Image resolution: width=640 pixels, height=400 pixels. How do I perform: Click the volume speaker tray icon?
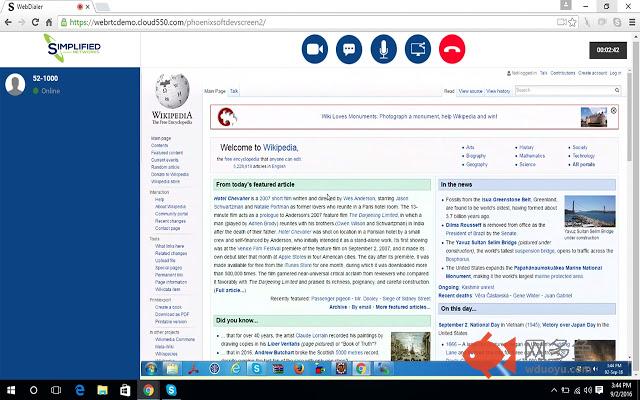click(x=588, y=390)
